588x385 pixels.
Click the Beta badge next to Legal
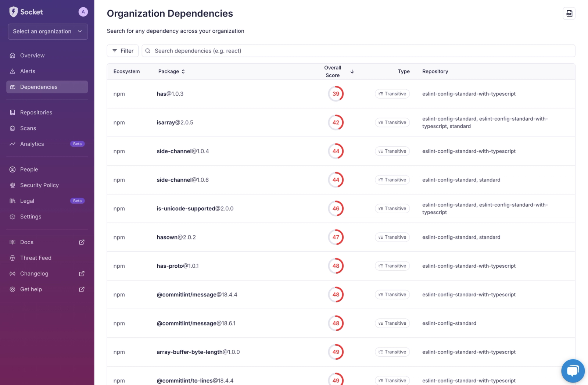pyautogui.click(x=77, y=201)
